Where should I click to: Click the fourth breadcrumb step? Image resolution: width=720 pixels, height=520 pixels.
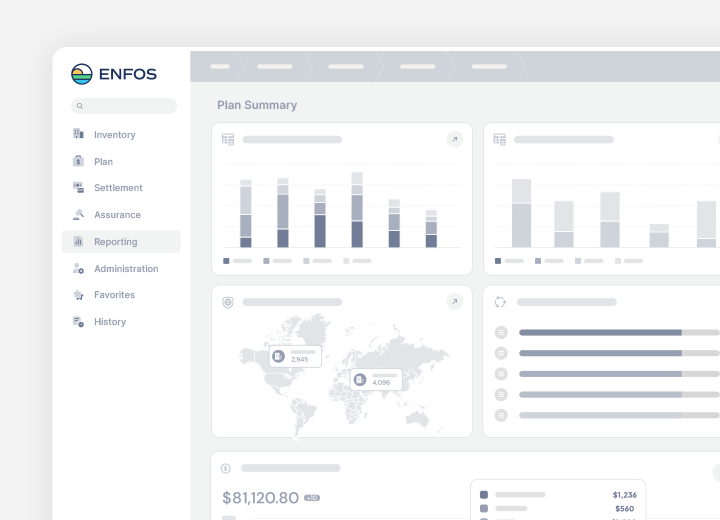(417, 67)
